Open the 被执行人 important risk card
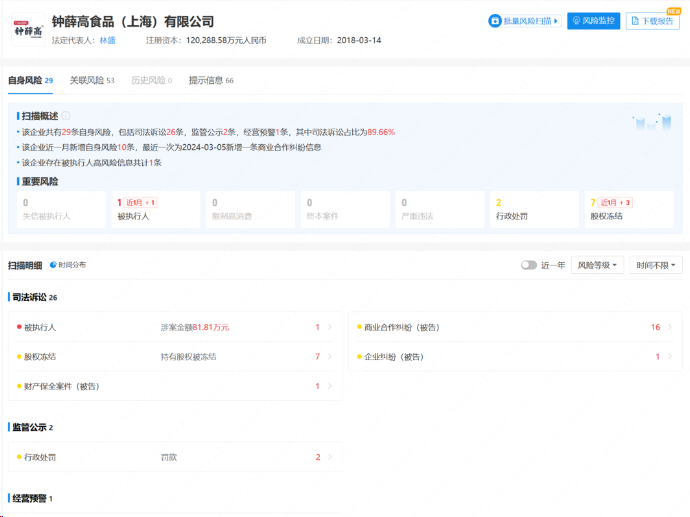 (x=156, y=209)
